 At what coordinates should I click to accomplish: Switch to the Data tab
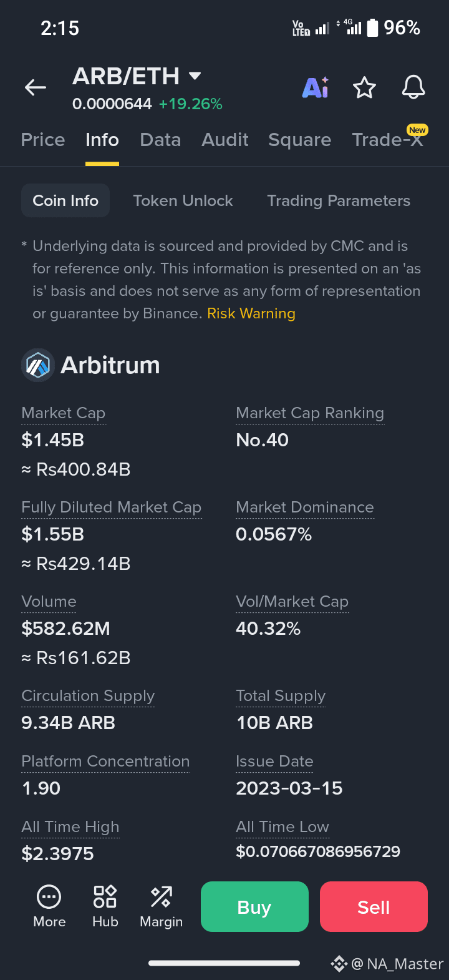pyautogui.click(x=160, y=140)
